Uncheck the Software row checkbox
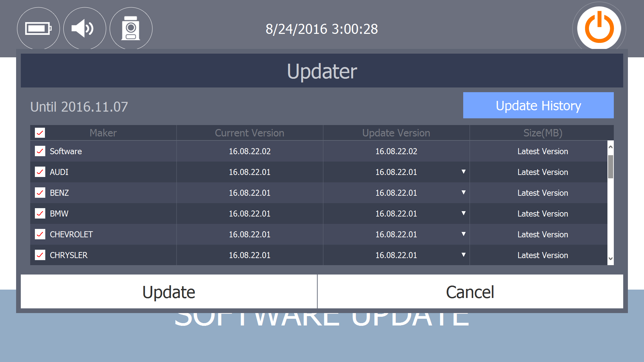 click(x=40, y=151)
